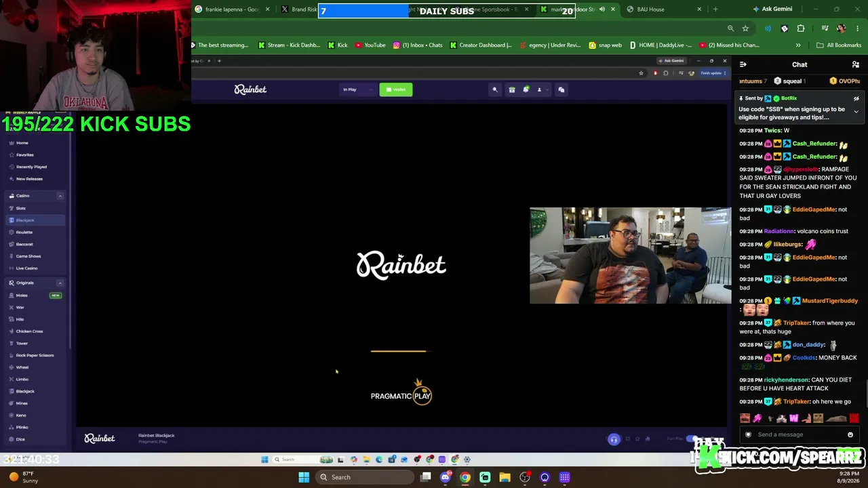Bookmark this page with the star icon
Viewport: 868px width, 488px height.
745,28
